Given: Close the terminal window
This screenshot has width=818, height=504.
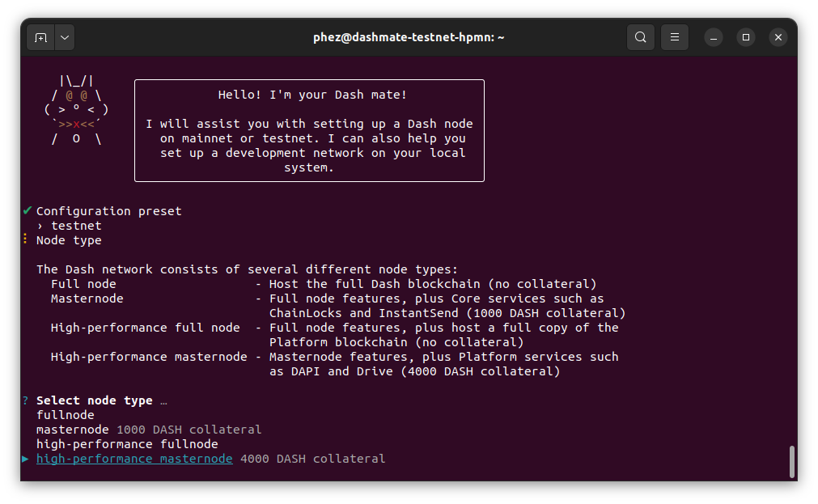Looking at the screenshot, I should (x=778, y=37).
